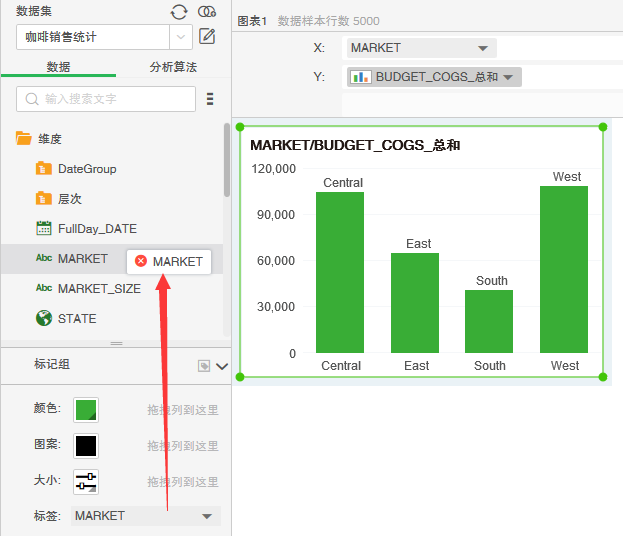Screen dimensions: 623x536
Task: Click the red remove icon on MARKET tag
Action: tap(141, 261)
